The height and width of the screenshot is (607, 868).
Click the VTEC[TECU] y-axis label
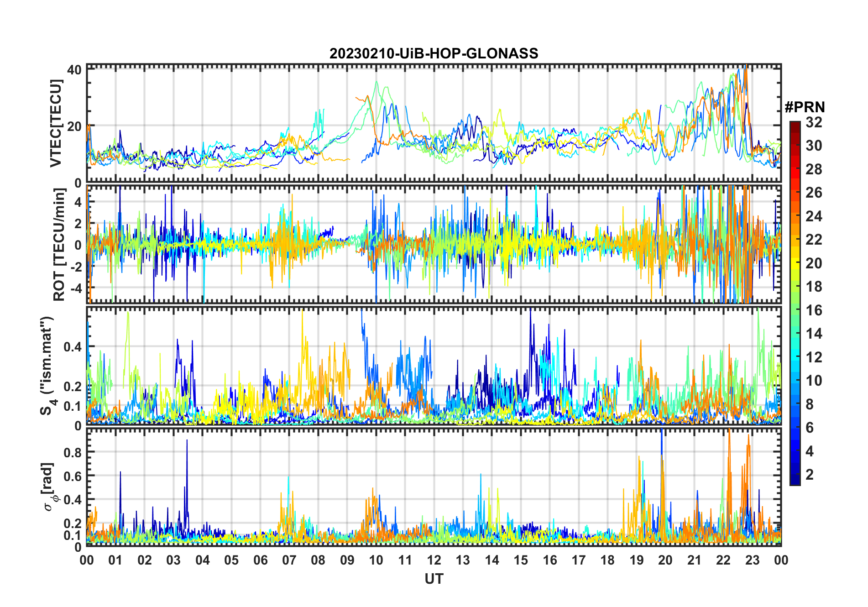coord(56,123)
